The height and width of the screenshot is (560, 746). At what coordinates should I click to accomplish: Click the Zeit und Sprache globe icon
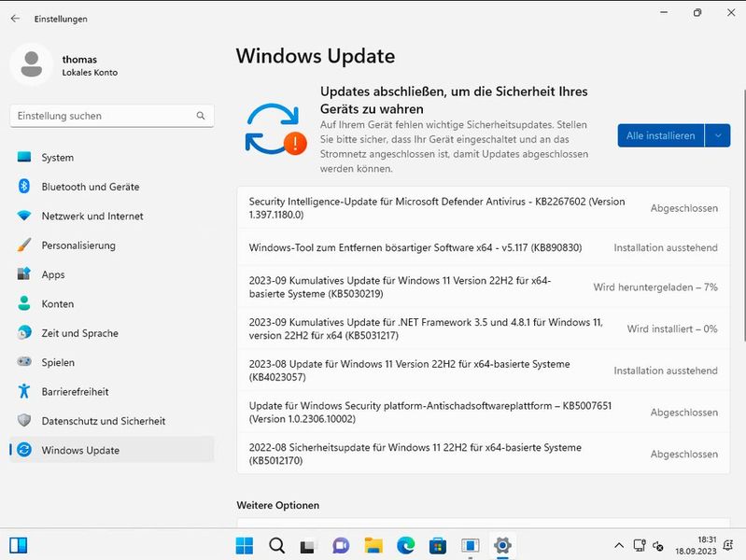tap(23, 332)
